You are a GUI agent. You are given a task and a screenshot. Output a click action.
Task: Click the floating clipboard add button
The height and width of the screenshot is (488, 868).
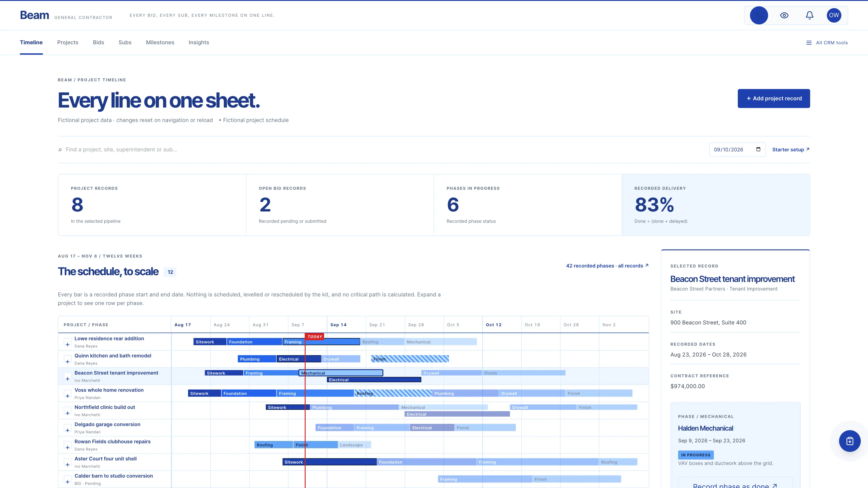[x=849, y=441]
